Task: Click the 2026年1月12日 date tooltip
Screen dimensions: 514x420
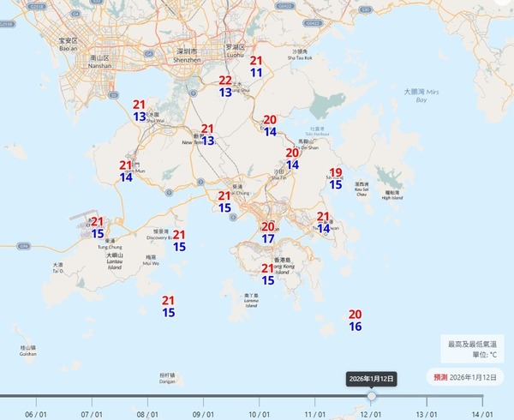Action: (x=371, y=378)
